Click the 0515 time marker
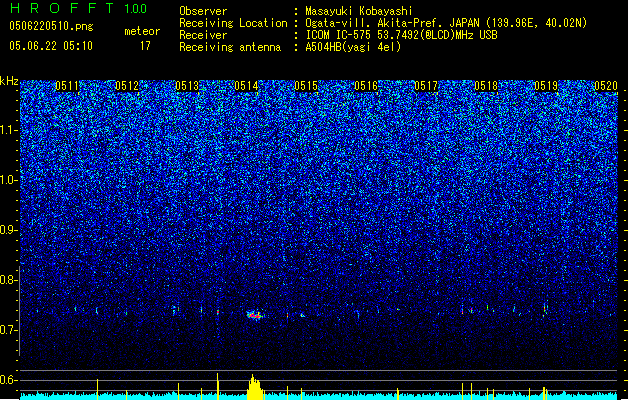Viewport: 629px width, 400px height. (x=306, y=86)
